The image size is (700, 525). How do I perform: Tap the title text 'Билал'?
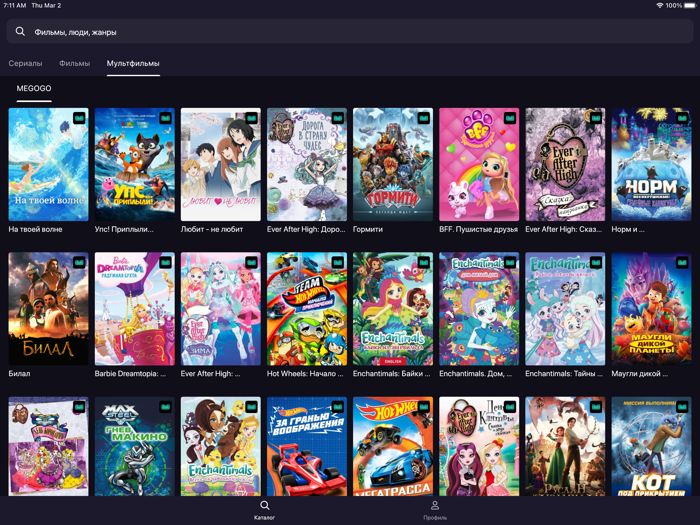click(x=19, y=374)
